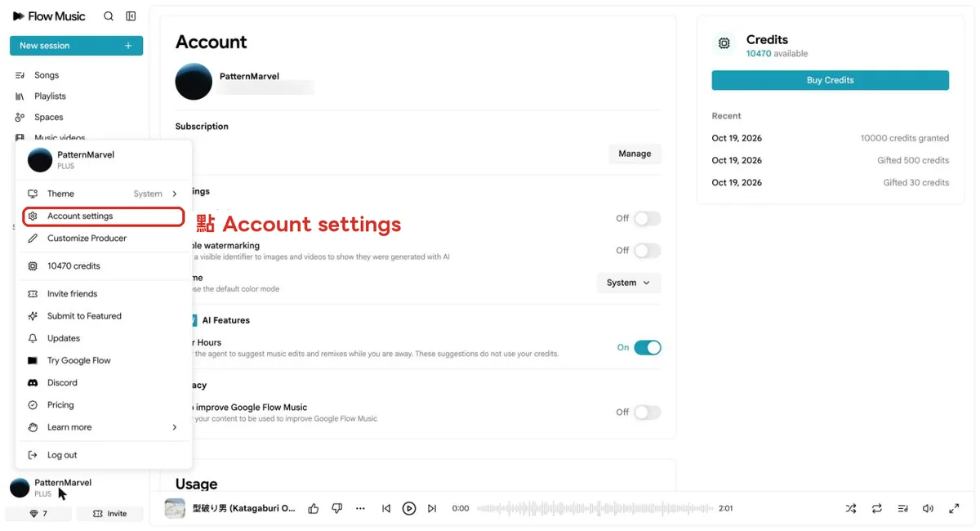Choose Account settings in the menu
980x531 pixels.
coord(103,216)
